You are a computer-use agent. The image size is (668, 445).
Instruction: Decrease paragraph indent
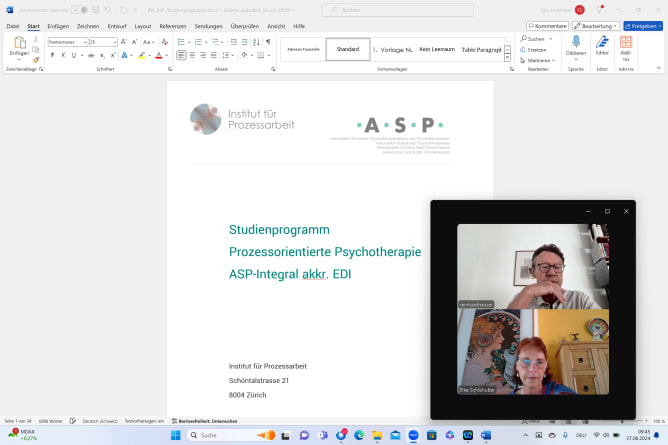[x=233, y=42]
